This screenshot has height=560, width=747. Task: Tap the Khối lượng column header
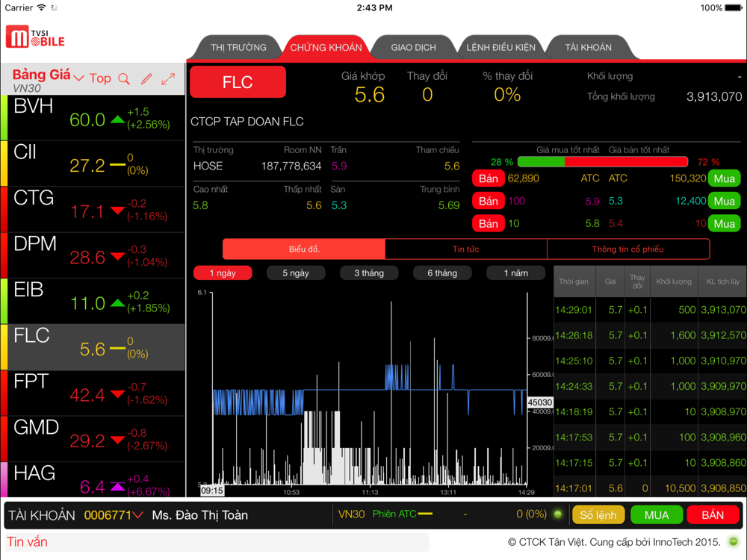[674, 281]
